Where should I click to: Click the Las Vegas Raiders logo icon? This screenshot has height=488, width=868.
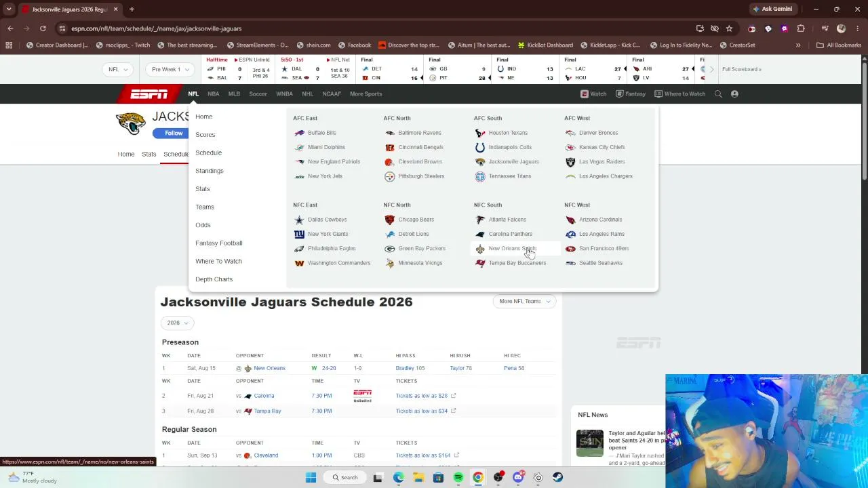pyautogui.click(x=570, y=162)
